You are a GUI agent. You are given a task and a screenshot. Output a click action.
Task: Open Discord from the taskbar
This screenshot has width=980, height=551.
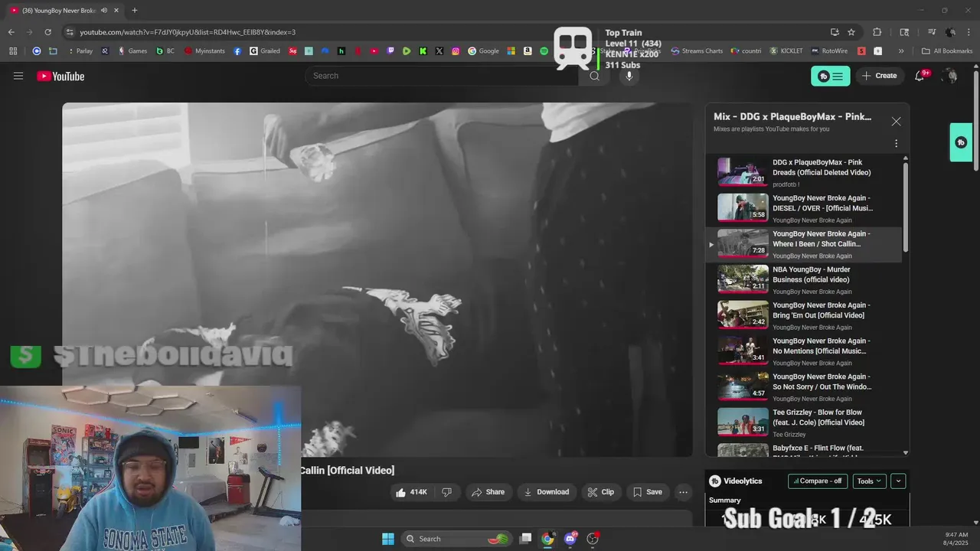pos(570,539)
